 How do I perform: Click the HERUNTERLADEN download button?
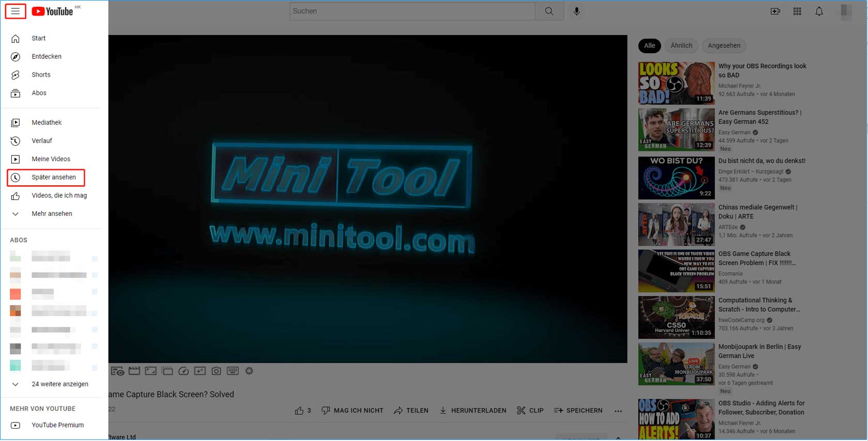pyautogui.click(x=473, y=411)
